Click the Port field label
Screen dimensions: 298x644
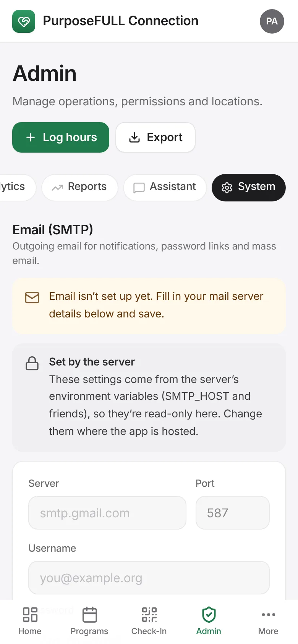pyautogui.click(x=205, y=483)
